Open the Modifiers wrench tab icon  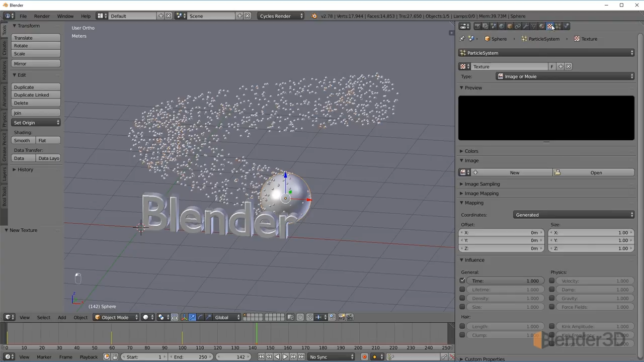tap(526, 26)
